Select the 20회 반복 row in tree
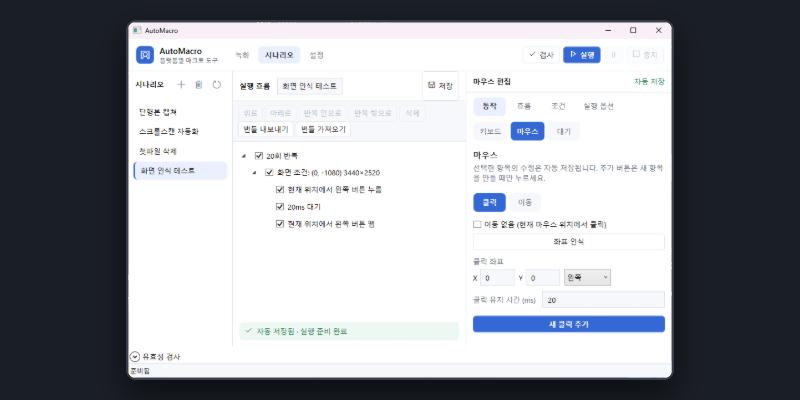The width and height of the screenshot is (800, 400). [x=282, y=156]
